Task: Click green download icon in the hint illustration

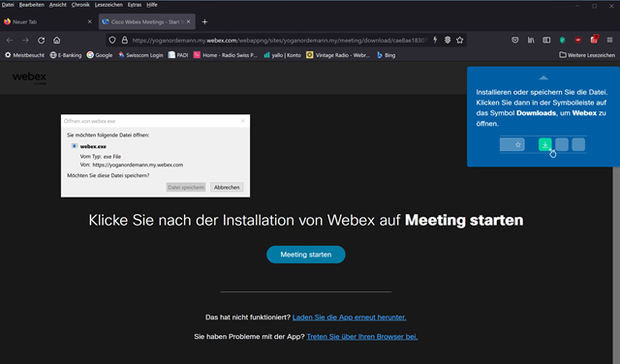Action: point(545,144)
